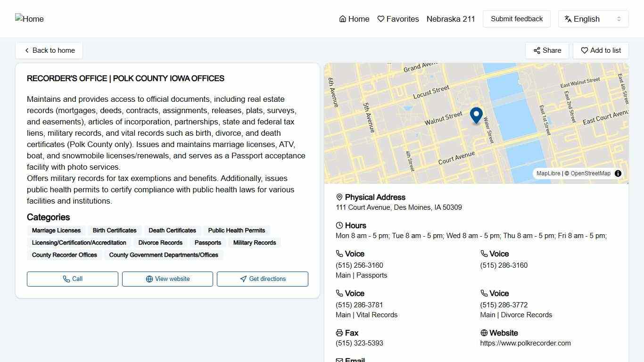Viewport: 644px width, 362px height.
Task: Add this office to your list
Action: 601,50
